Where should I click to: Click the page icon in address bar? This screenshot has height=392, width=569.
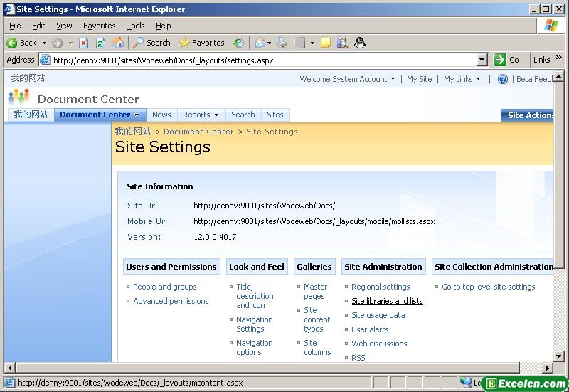click(x=45, y=60)
